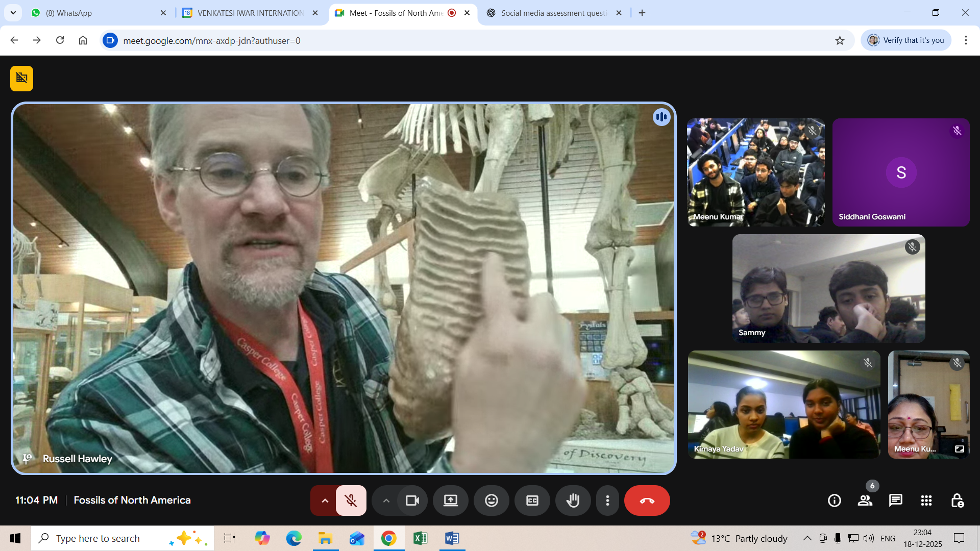This screenshot has width=980, height=551.
Task: Expand video settings chevron beside camera
Action: click(x=386, y=500)
